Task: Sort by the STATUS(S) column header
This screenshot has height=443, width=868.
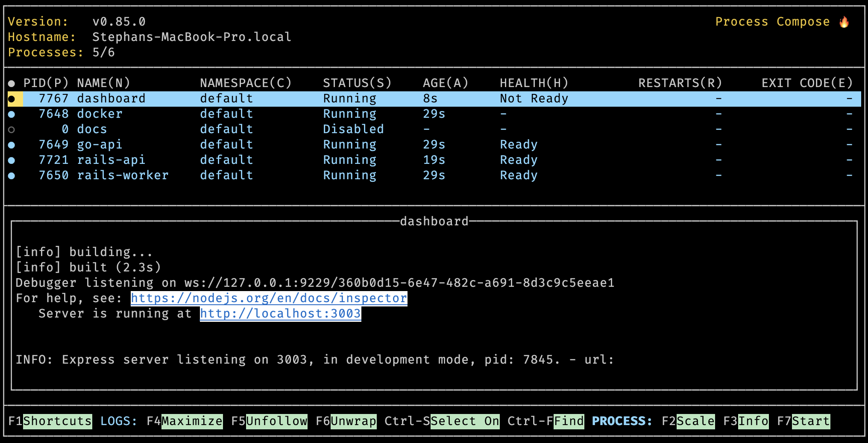Action: coord(357,83)
